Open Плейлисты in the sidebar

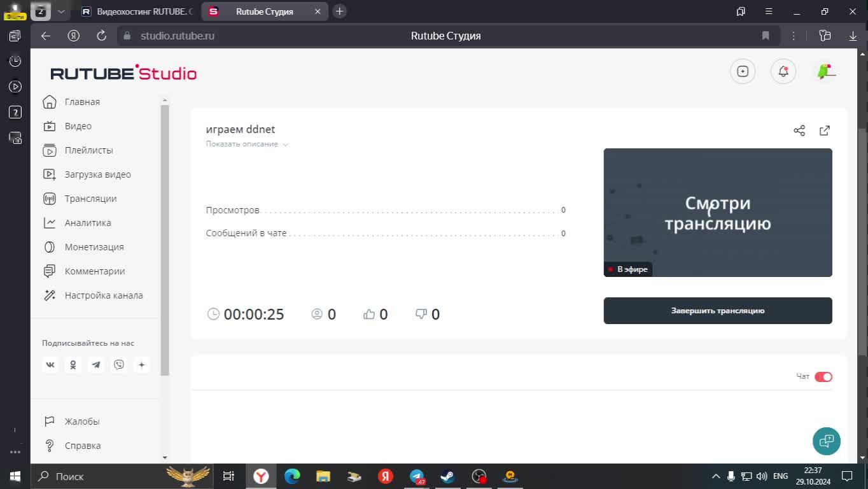click(x=88, y=150)
